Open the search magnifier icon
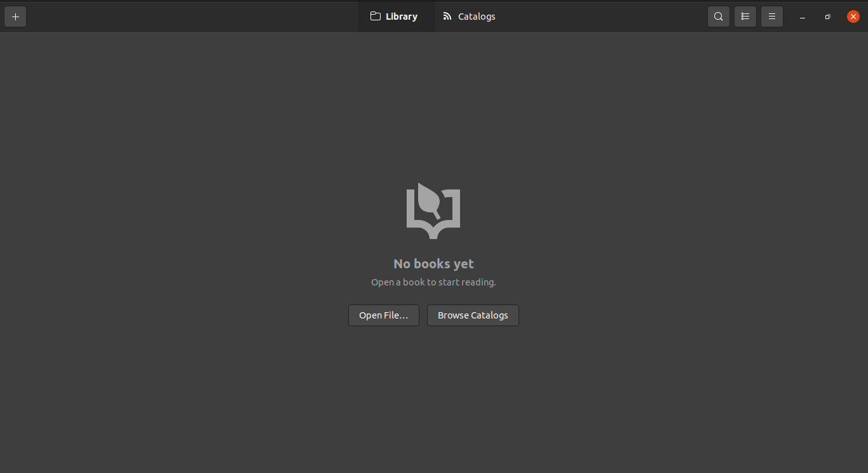The width and height of the screenshot is (868, 473). (719, 17)
